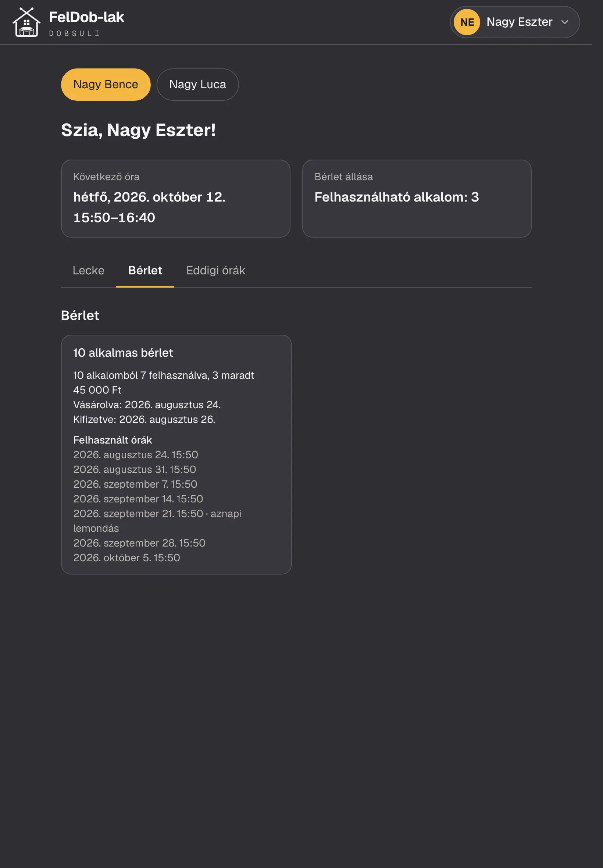Click the 2026. augusztus 24. 15:50 lesson entry
The image size is (603, 868).
136,455
